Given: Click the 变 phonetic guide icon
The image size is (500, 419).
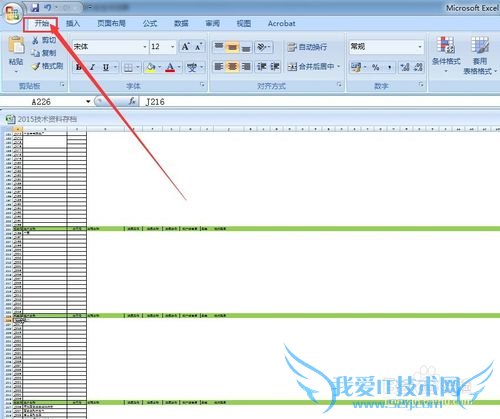Looking at the screenshot, I should (192, 68).
